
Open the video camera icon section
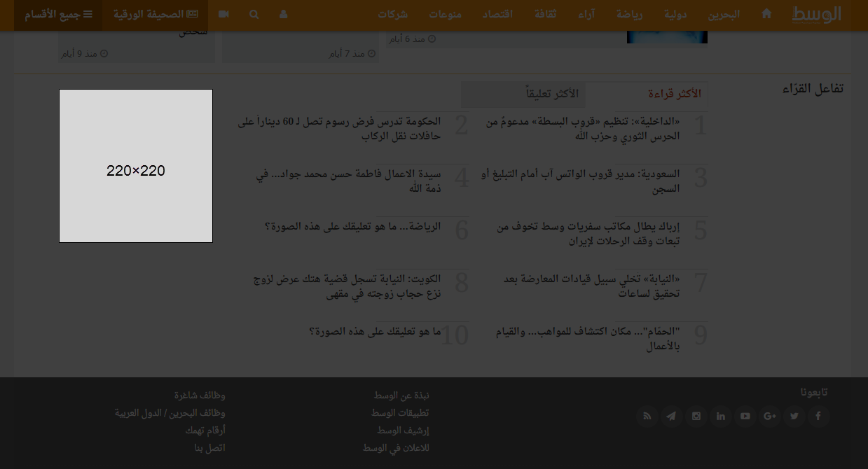coord(223,14)
